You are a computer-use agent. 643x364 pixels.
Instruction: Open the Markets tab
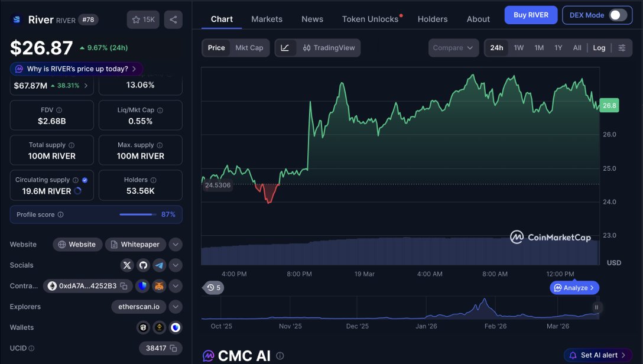267,19
